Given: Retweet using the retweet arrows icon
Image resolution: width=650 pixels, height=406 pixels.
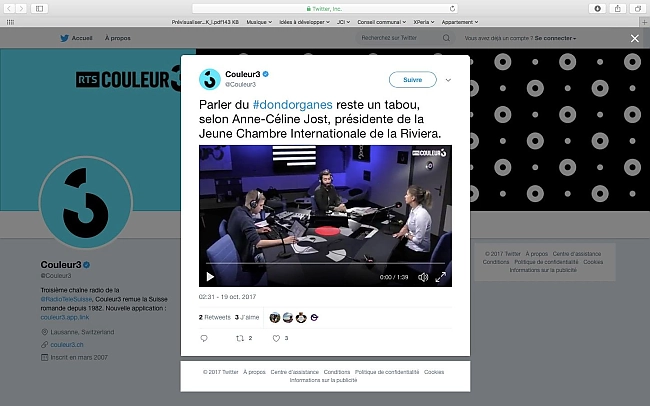Looking at the screenshot, I should click(x=240, y=338).
